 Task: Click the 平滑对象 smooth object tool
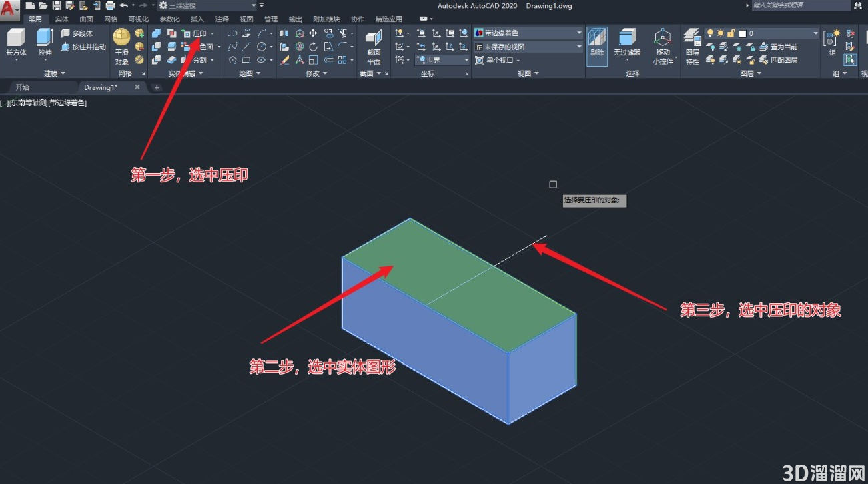[121, 47]
